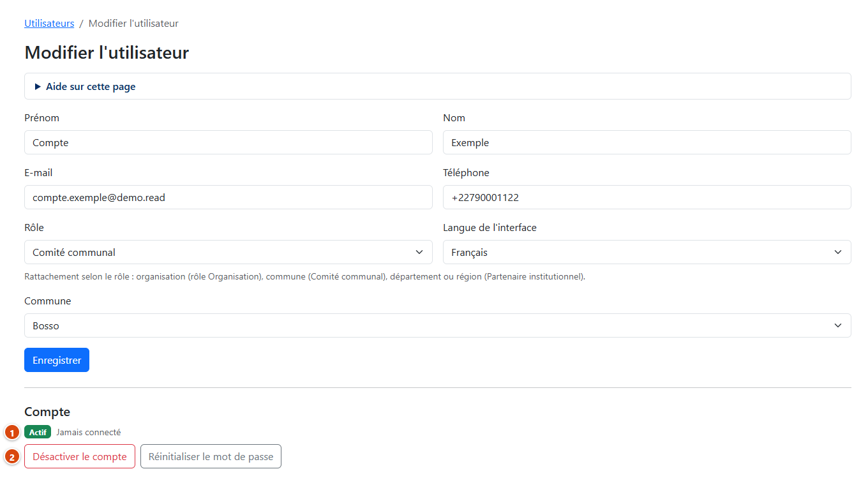Click the Téléphone field label

click(466, 172)
